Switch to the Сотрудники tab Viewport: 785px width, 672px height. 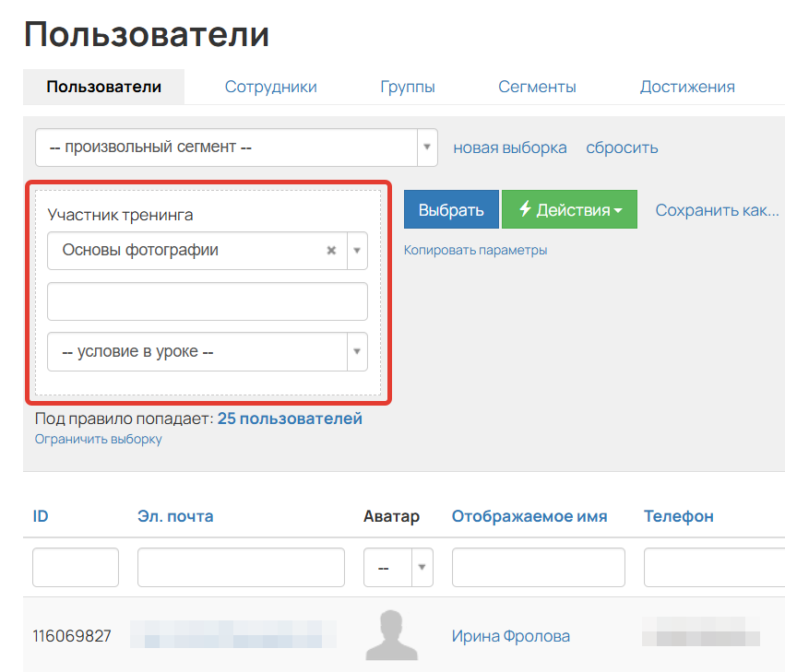point(270,86)
